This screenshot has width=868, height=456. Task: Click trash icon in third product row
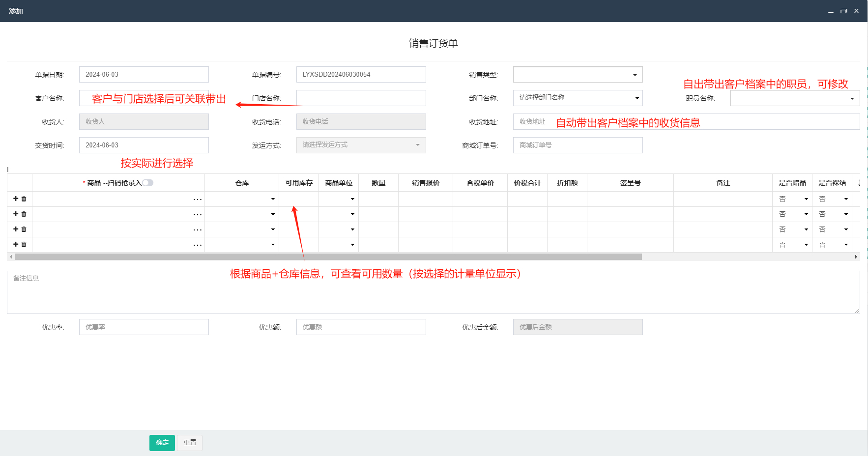pyautogui.click(x=24, y=229)
